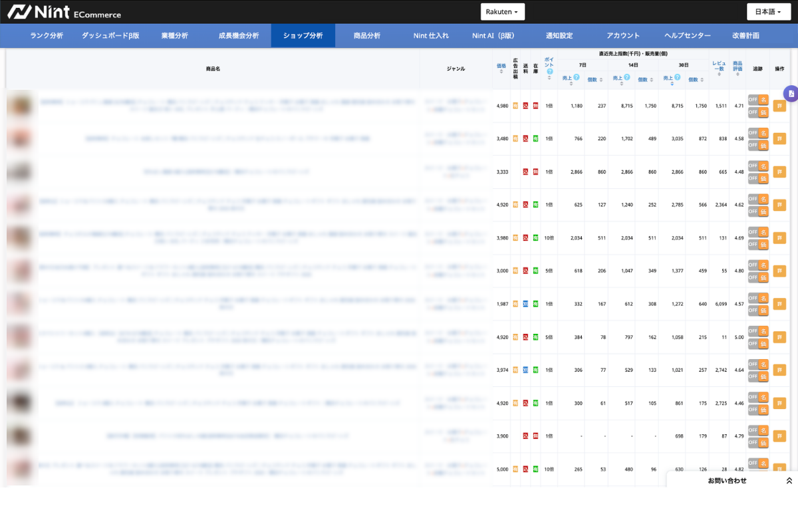
Task: Click 詳 detail button in 3,333 price row
Action: [779, 172]
